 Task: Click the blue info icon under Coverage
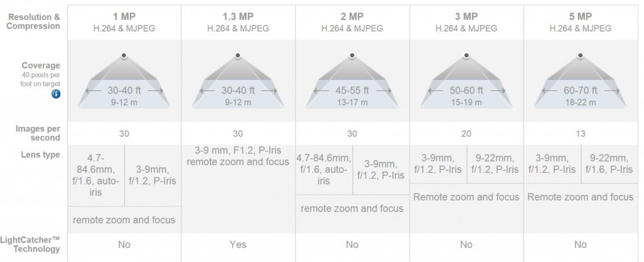click(x=56, y=94)
